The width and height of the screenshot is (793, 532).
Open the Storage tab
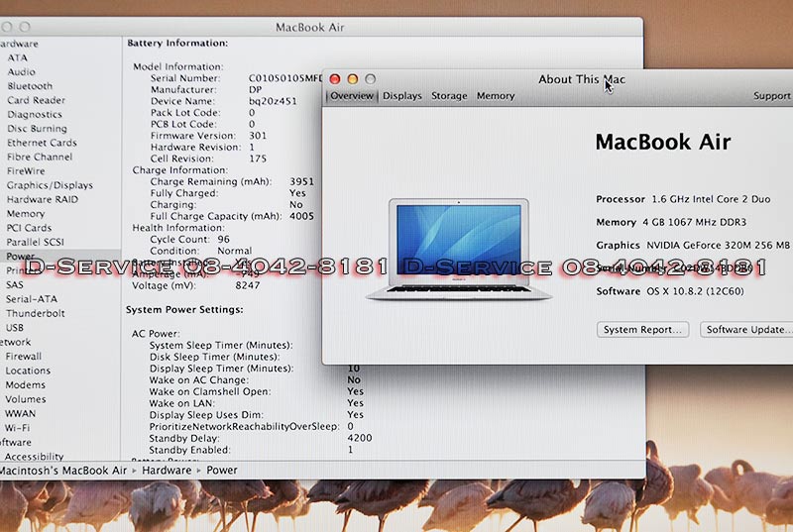pos(449,96)
